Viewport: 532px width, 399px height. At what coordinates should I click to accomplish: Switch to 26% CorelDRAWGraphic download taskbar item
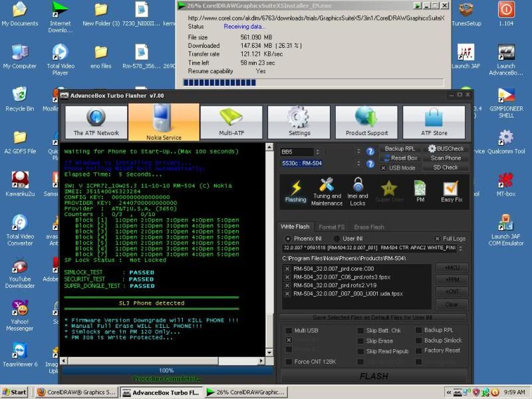246,392
